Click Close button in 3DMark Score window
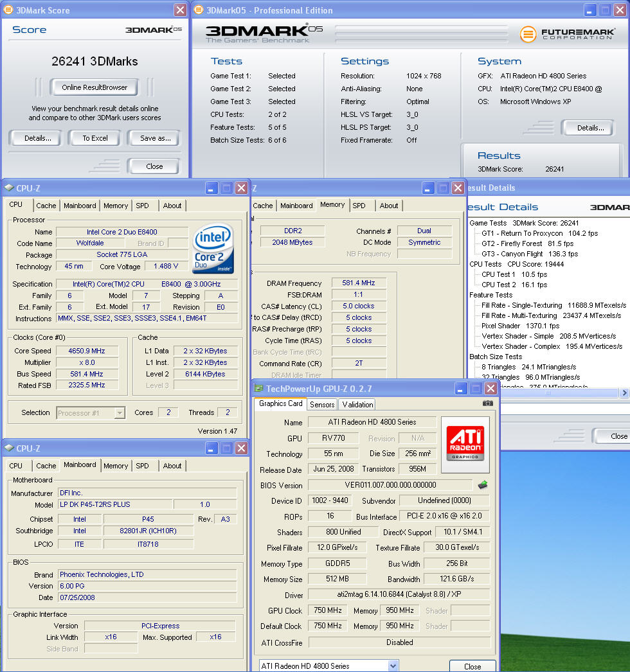630x672 pixels. [154, 166]
